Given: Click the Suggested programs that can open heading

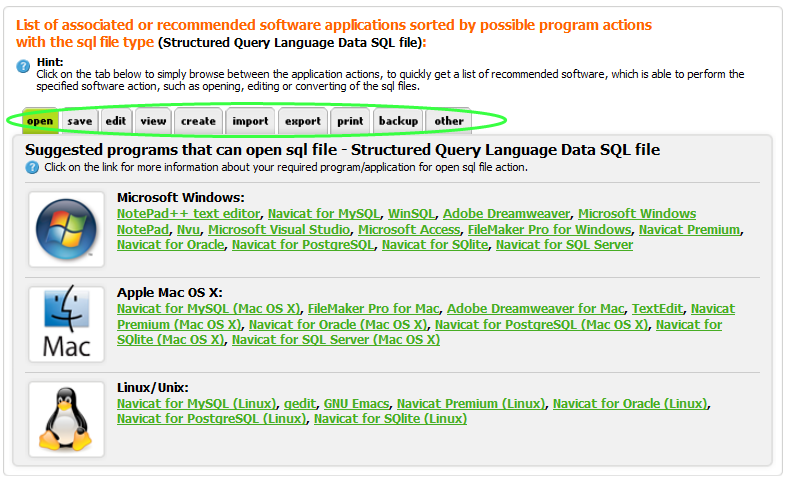Looking at the screenshot, I should (342, 150).
